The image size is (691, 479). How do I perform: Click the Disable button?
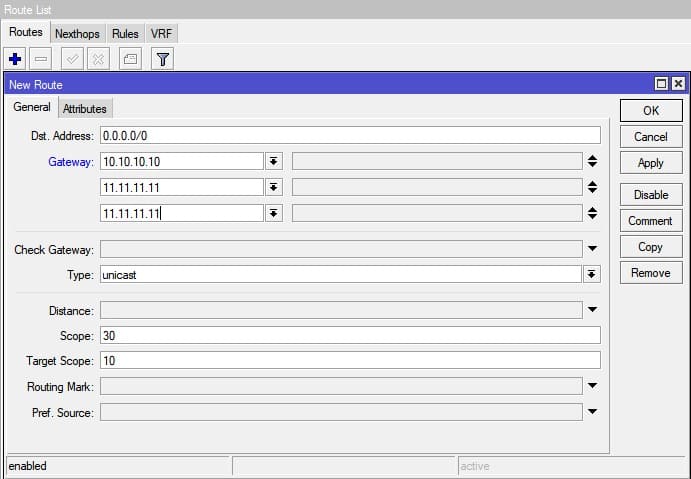[x=651, y=195]
